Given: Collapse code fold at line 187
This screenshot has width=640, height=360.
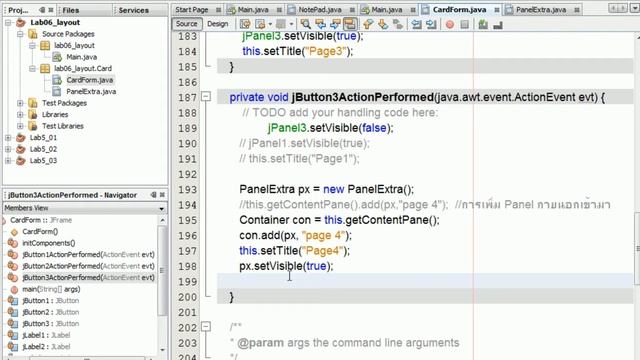Looking at the screenshot, I should click(206, 97).
